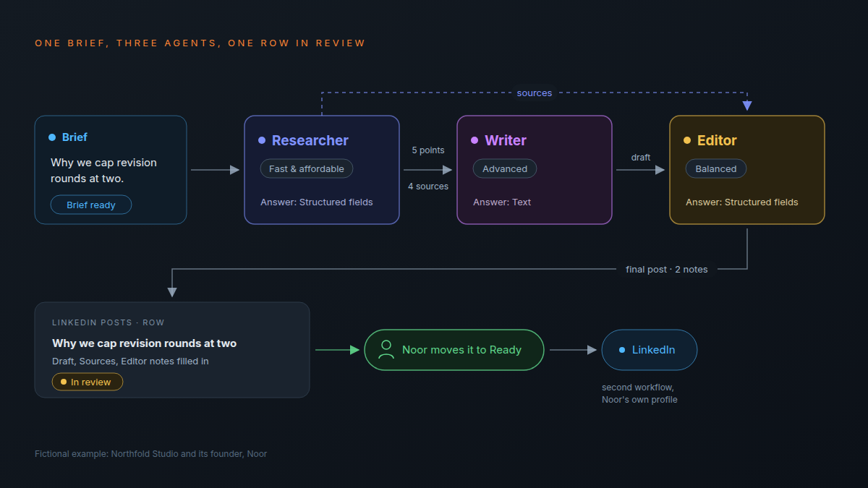Click Answer: Text in Writer card
The image size is (868, 488).
click(502, 202)
